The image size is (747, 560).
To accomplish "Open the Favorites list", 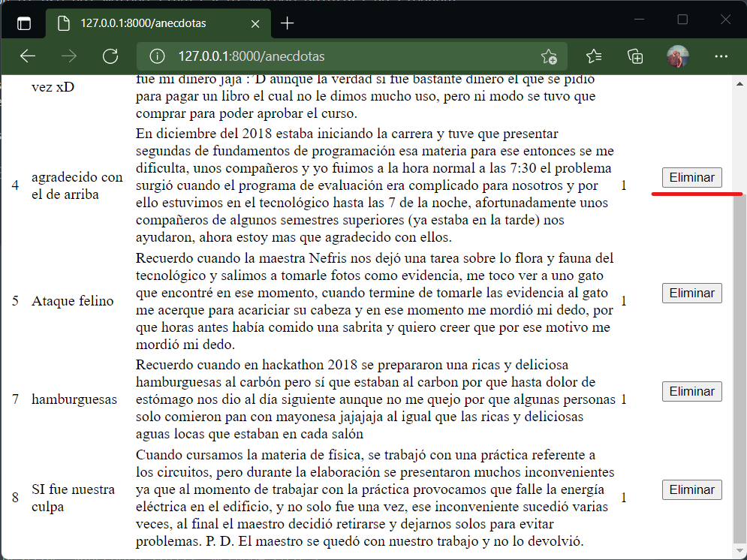I will click(x=594, y=56).
